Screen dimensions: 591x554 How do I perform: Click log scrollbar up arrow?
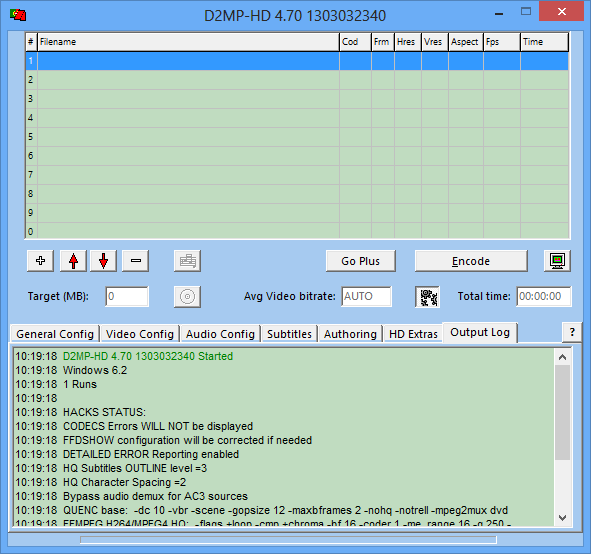coord(562,357)
